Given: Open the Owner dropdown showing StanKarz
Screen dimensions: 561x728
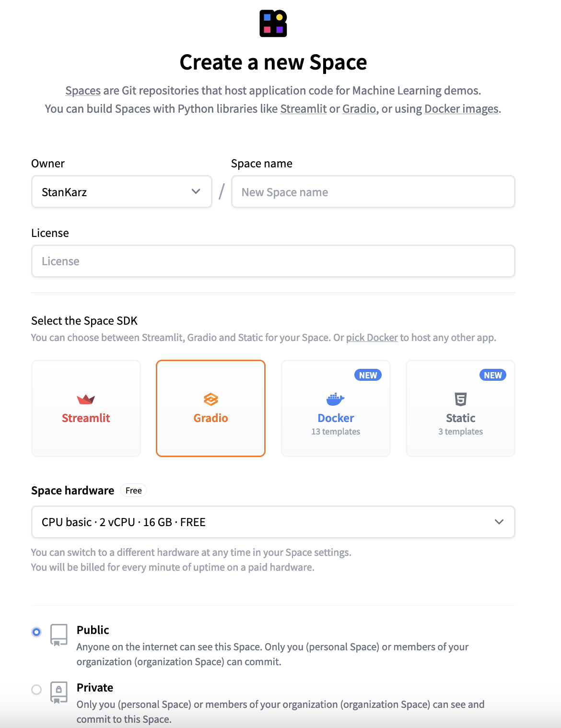Looking at the screenshot, I should pyautogui.click(x=122, y=192).
